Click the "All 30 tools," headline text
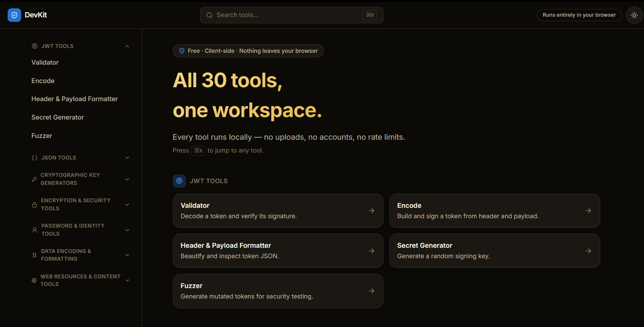 (228, 81)
